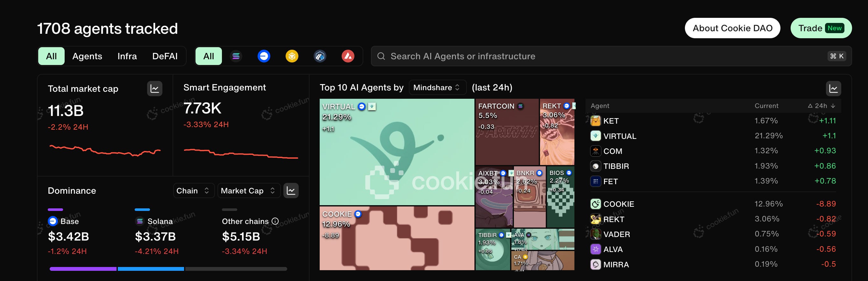Screen dimensions: 868x281
Task: Click the Solana logo beside Dominance value
Action: click(139, 221)
